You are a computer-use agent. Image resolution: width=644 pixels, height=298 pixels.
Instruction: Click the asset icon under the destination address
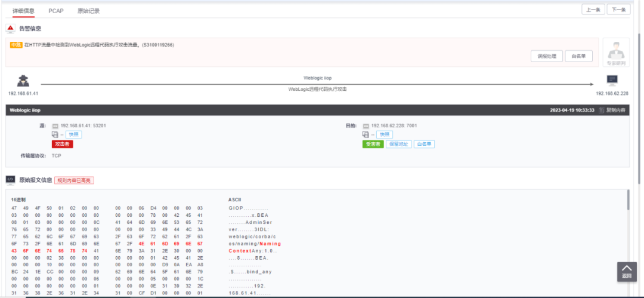click(x=366, y=134)
